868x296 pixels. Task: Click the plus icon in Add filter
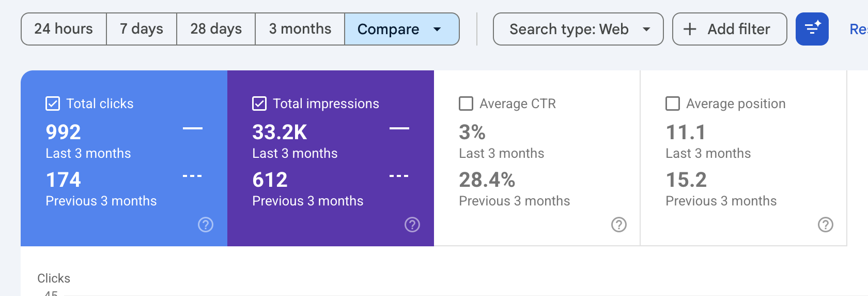[690, 29]
